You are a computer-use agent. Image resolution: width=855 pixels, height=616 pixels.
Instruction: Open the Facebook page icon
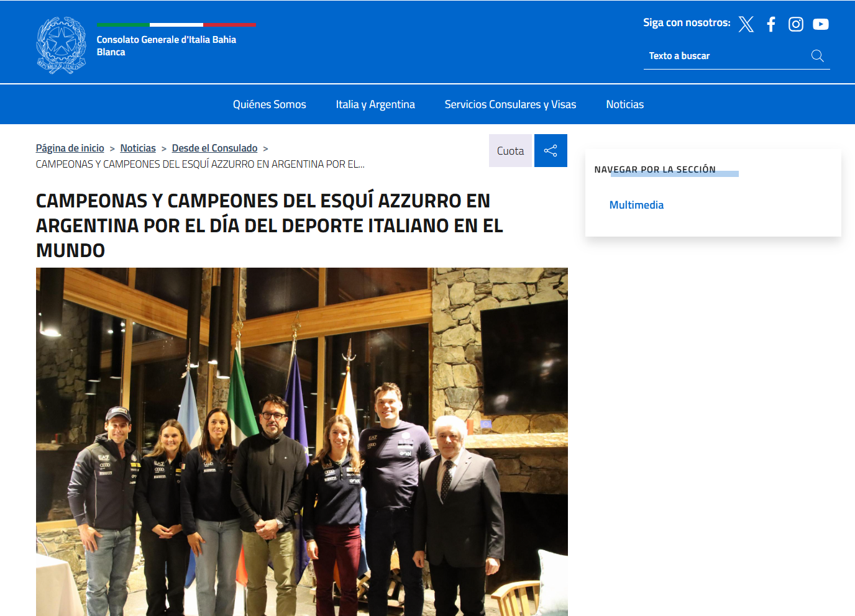point(771,24)
